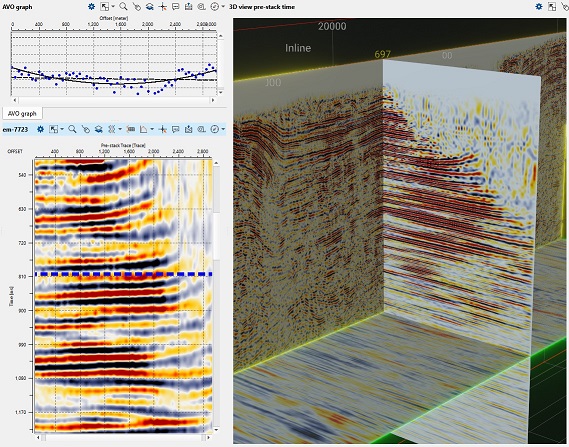Switch to the AVO graph tab
Viewport: 569px width, 447px height.
(22, 114)
